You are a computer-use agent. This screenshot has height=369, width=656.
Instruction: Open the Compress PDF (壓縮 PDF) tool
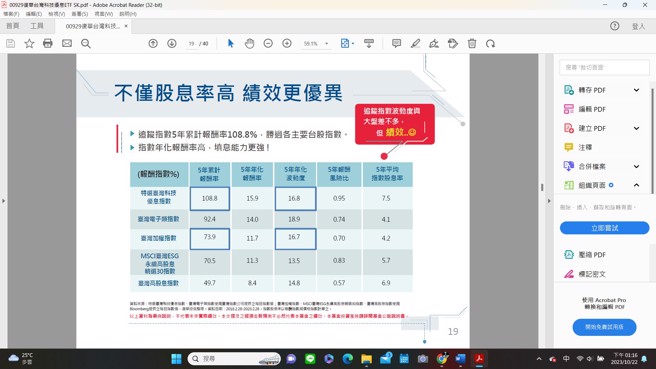(x=592, y=254)
